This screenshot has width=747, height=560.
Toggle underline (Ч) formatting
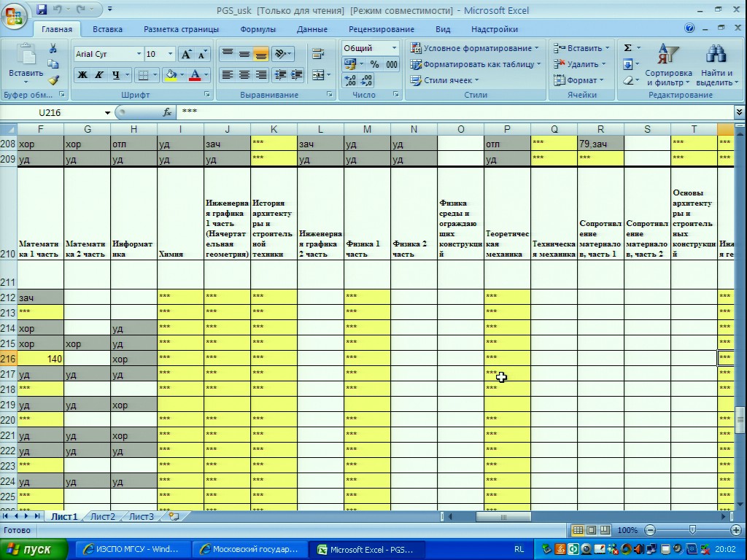tap(116, 75)
